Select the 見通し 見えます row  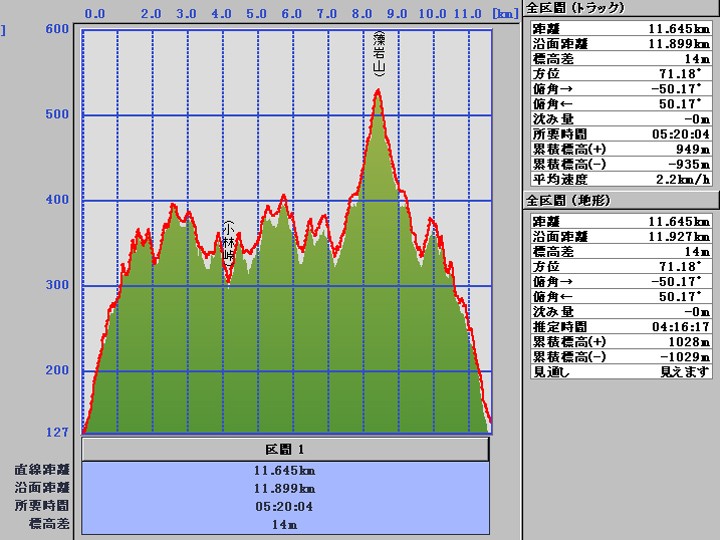(x=619, y=371)
